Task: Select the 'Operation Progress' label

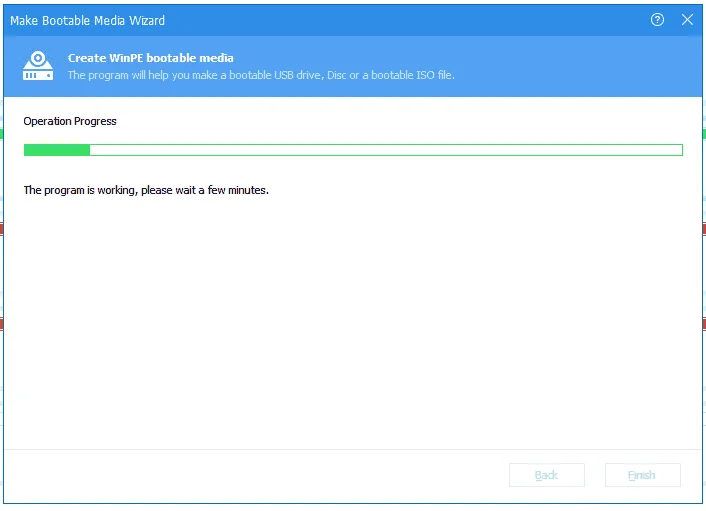Action: click(x=70, y=121)
